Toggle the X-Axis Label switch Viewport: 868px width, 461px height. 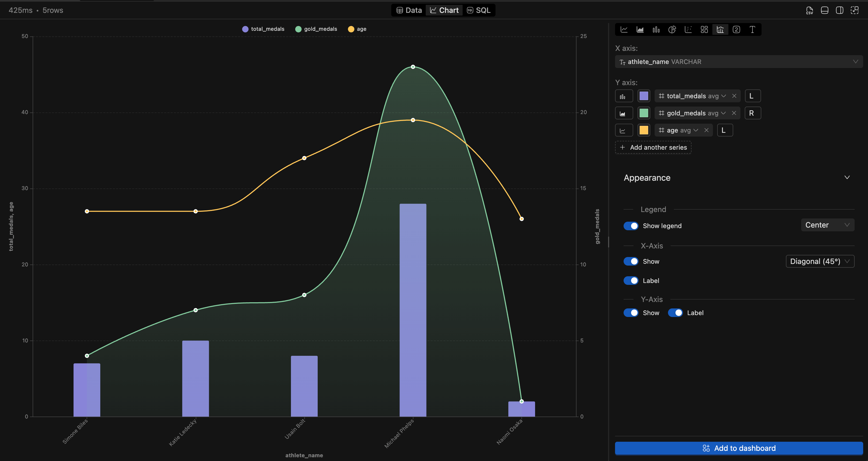(631, 281)
